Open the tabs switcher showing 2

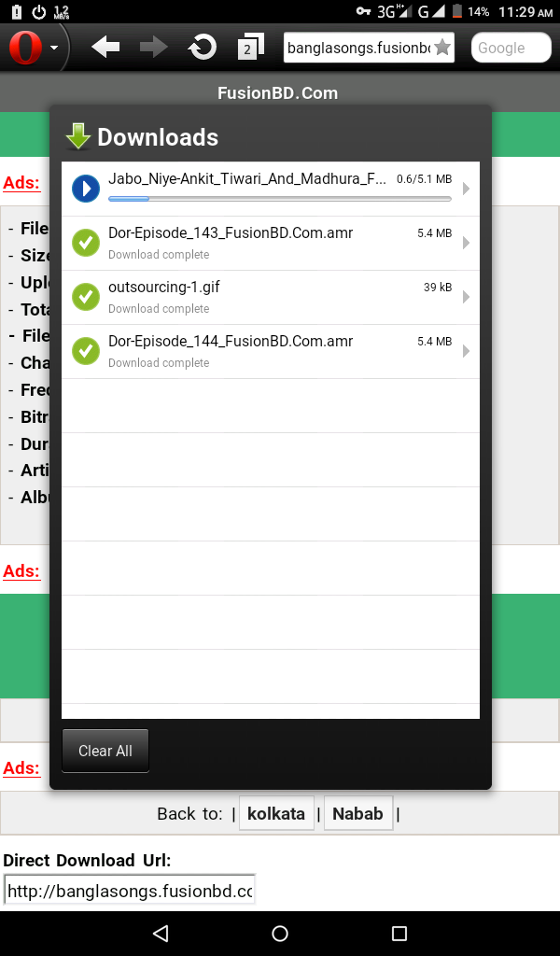pyautogui.click(x=250, y=48)
